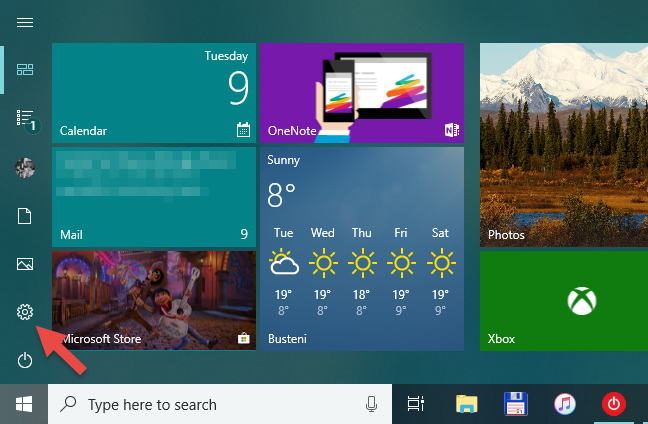This screenshot has width=648, height=424.
Task: Open the Documents icon in sidebar
Action: tap(24, 216)
